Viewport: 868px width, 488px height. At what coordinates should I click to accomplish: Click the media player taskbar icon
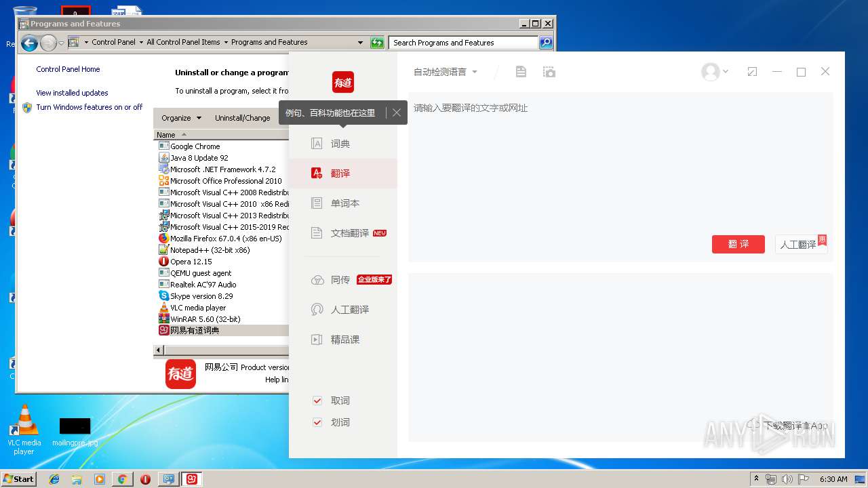click(x=100, y=479)
